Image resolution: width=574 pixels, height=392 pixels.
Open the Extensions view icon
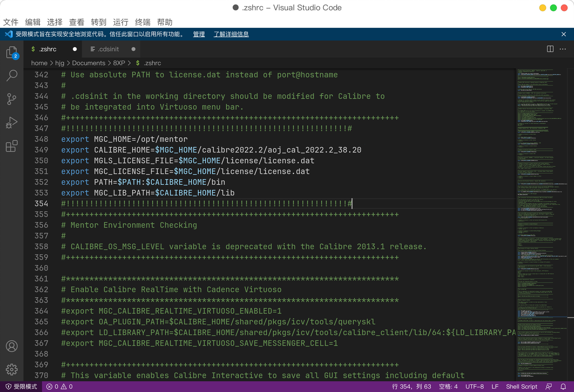[x=12, y=146]
